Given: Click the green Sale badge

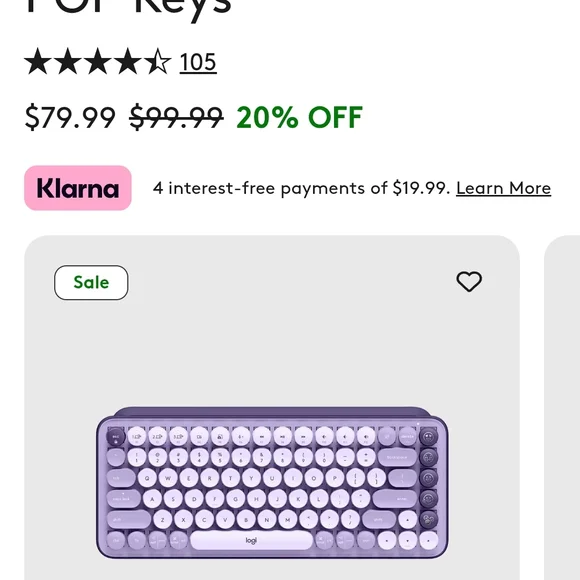Looking at the screenshot, I should [91, 283].
